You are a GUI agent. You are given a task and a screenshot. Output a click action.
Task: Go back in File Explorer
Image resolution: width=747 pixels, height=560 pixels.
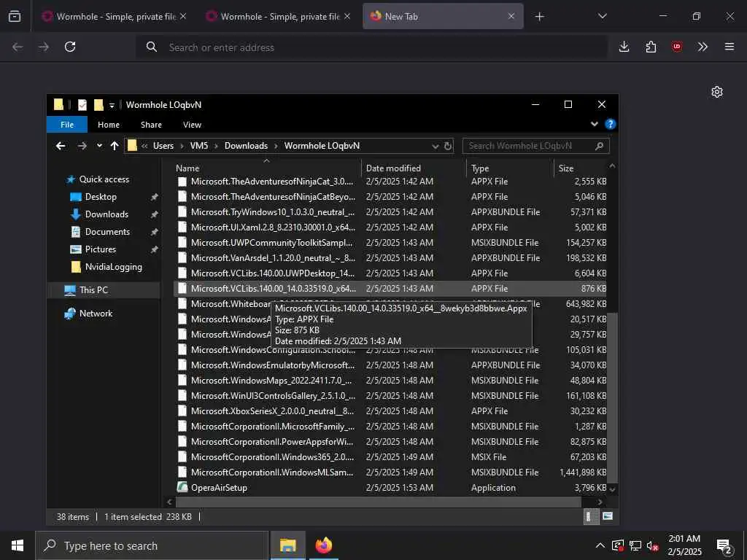61,146
